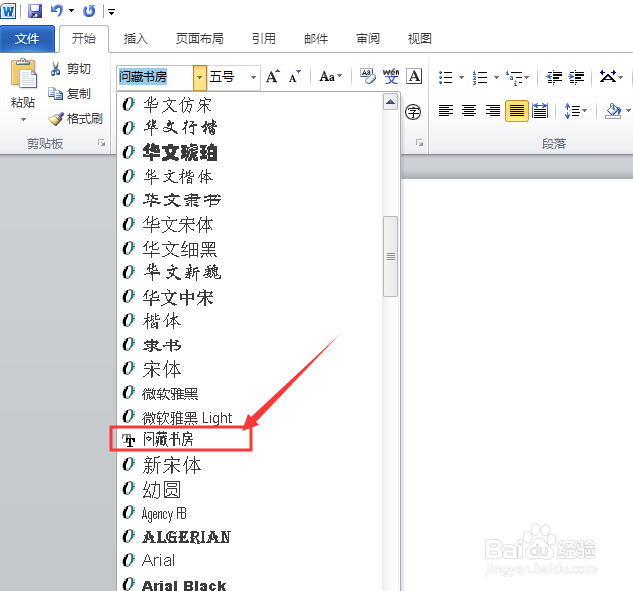Click the Center alignment icon
Viewport: 633px width, 591px height.
click(469, 110)
